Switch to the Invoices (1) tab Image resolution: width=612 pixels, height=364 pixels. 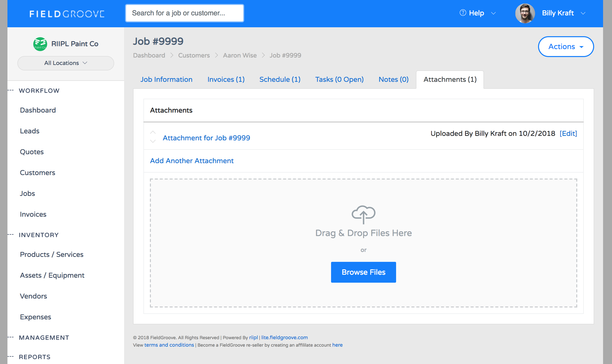tap(226, 80)
